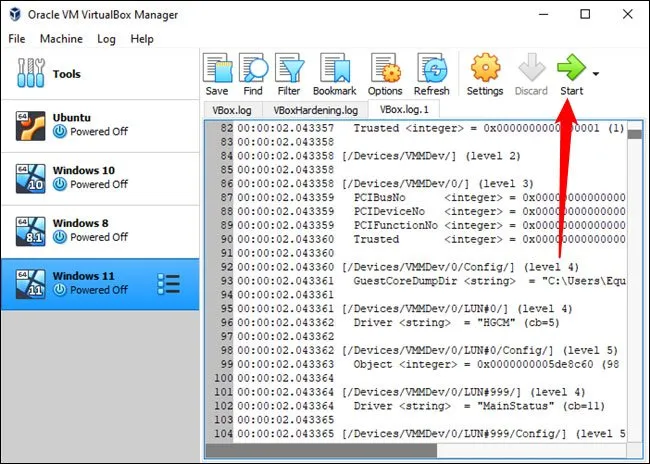Expand the Start button dropdown arrow
The width and height of the screenshot is (650, 464).
point(597,73)
